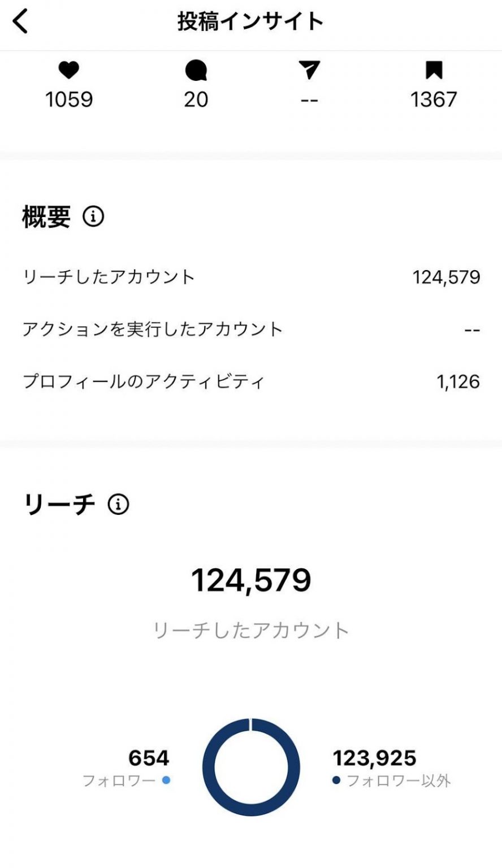This screenshot has height=868, width=502.
Task: Select the 1059 likes count
Action: 69,99
